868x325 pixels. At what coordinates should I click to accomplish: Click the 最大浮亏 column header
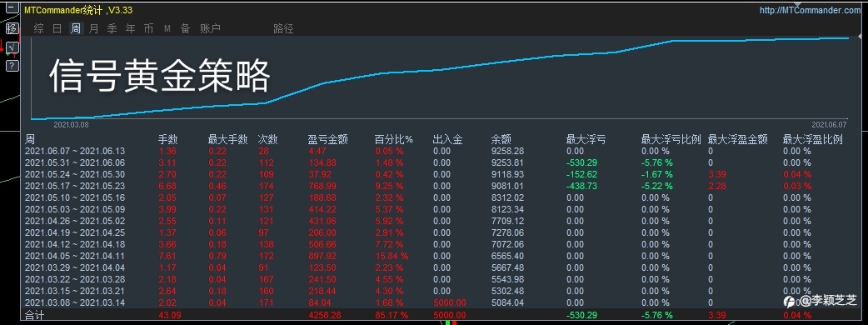tap(586, 139)
